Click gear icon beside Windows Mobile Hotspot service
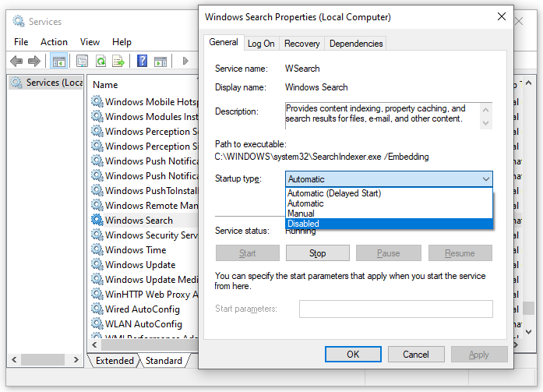This screenshot has width=543, height=392. click(97, 101)
